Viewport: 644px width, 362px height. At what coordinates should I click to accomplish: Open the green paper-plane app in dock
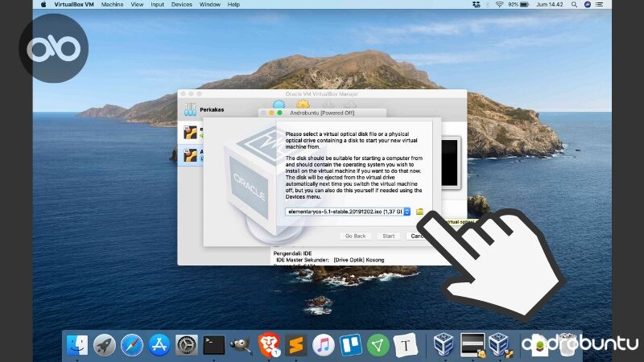[378, 345]
